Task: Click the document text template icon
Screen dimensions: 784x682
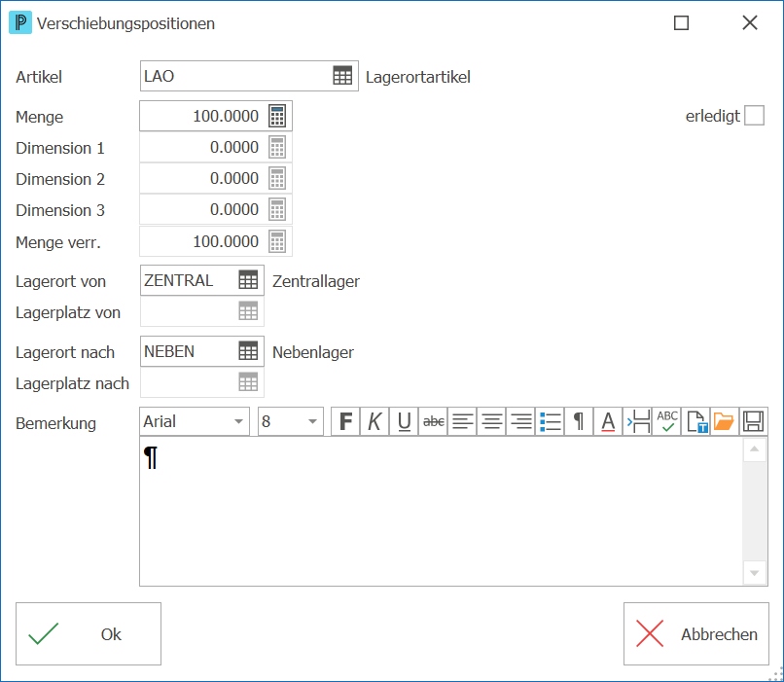Action: point(695,421)
